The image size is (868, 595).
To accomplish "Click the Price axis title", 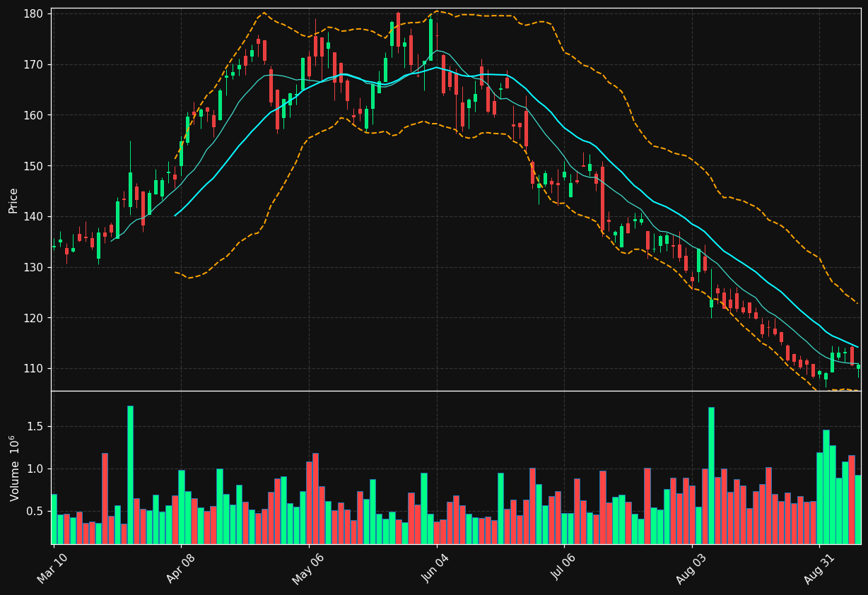I will pos(13,200).
